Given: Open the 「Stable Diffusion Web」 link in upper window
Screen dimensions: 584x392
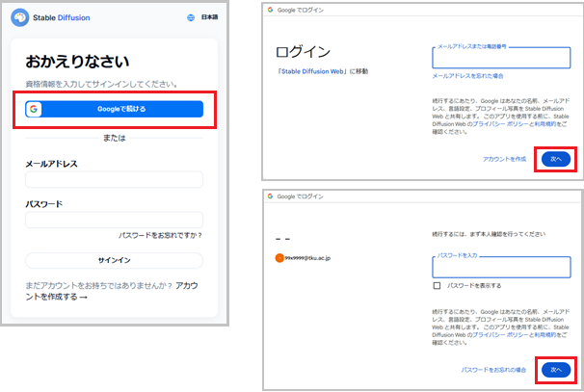Looking at the screenshot, I should tap(312, 71).
